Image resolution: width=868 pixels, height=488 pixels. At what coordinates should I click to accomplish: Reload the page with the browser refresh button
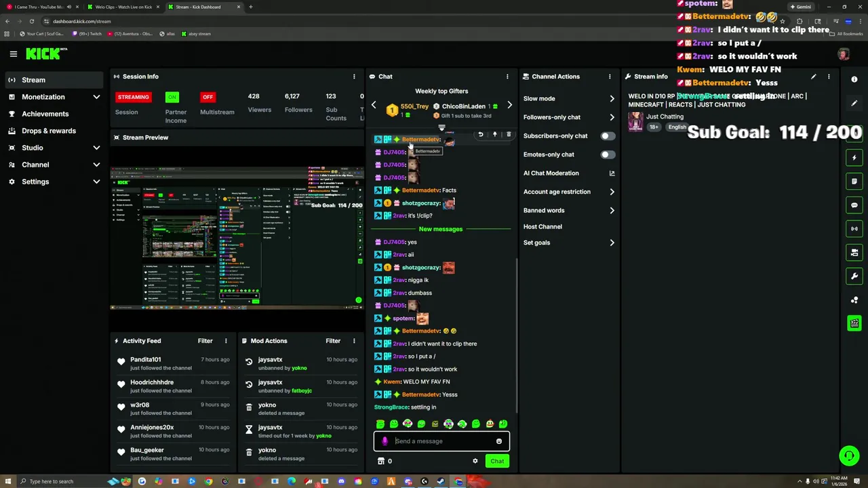tap(31, 21)
